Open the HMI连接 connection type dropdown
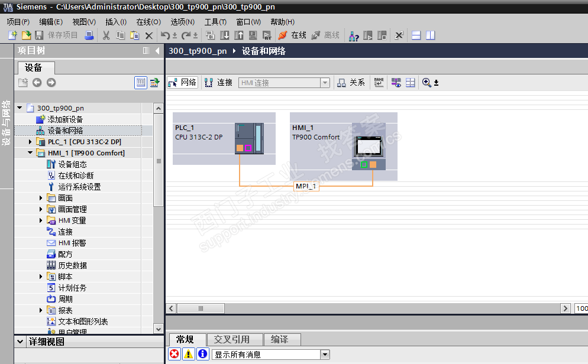Viewport: 588px width, 364px height. click(x=325, y=82)
